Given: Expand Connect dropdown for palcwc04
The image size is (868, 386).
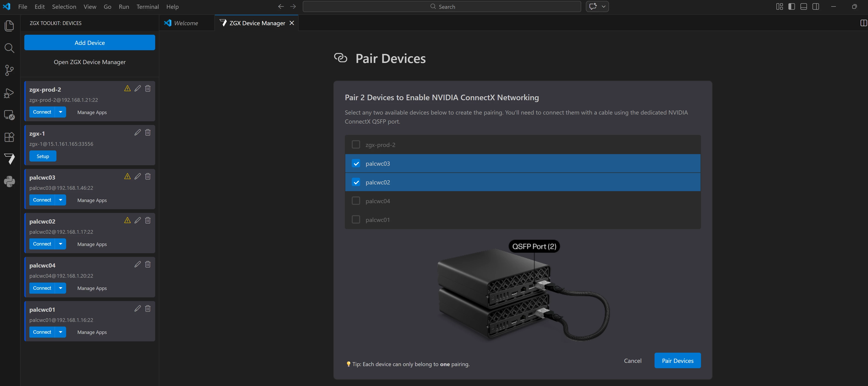Looking at the screenshot, I should point(61,288).
